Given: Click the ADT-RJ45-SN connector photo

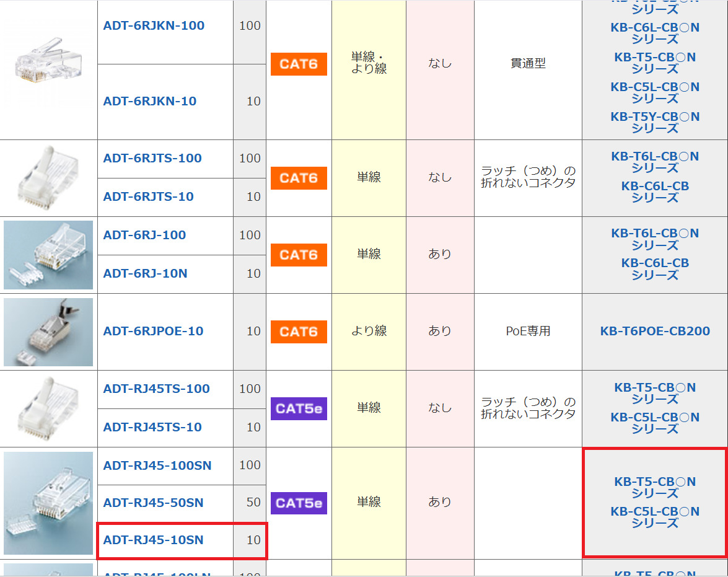Looking at the screenshot, I should pos(48,503).
